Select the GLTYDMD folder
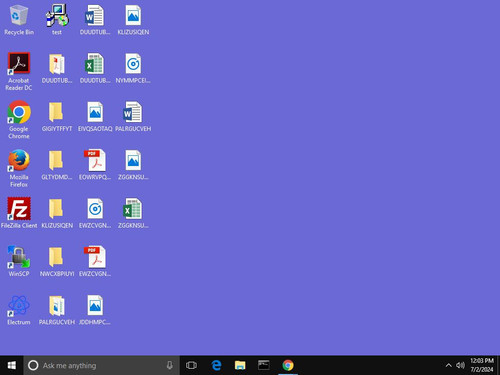 pyautogui.click(x=57, y=165)
